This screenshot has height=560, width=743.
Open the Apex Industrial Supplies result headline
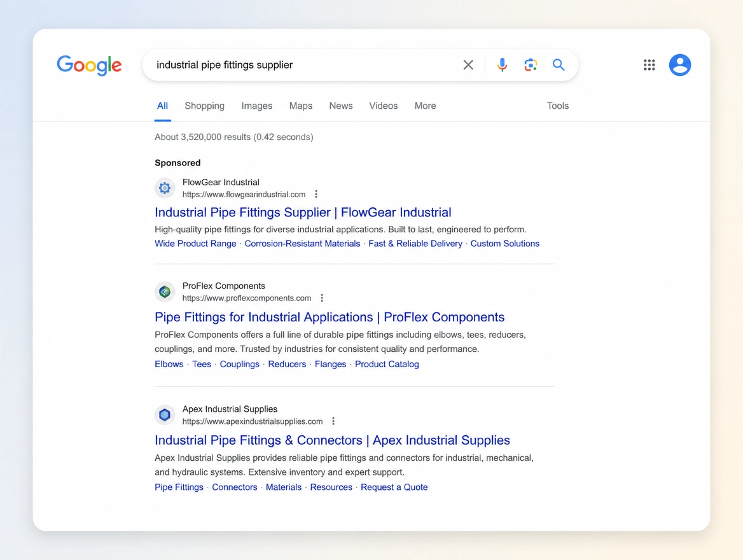(x=332, y=440)
